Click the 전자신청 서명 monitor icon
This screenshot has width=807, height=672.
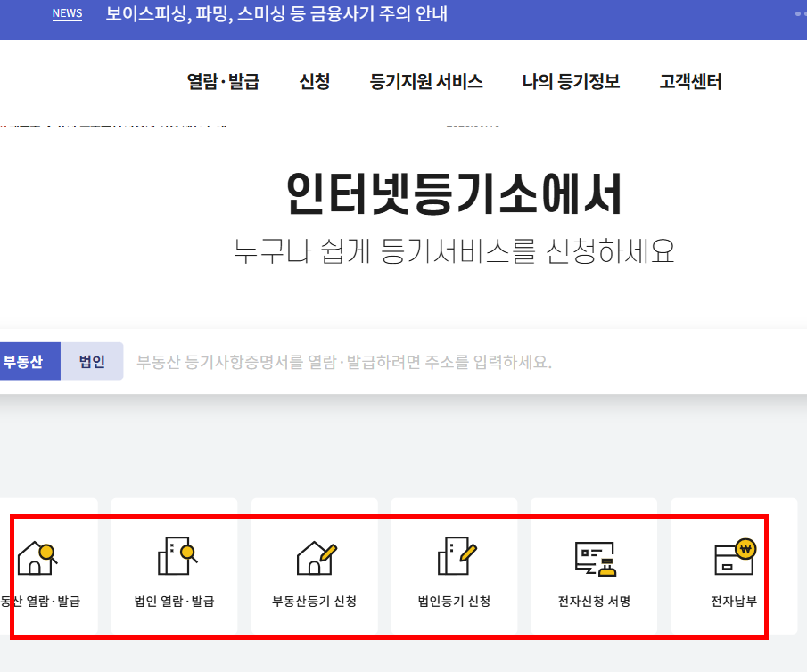point(593,557)
